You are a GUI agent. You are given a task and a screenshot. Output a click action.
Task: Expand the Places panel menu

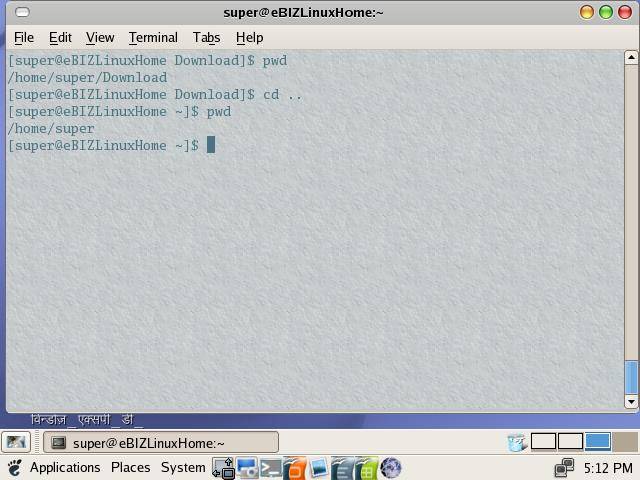click(x=130, y=468)
